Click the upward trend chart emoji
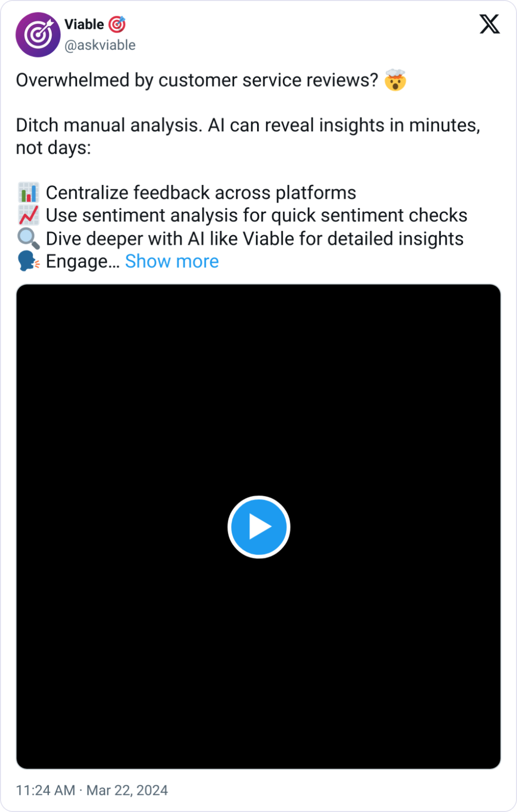The image size is (517, 812). point(28,216)
